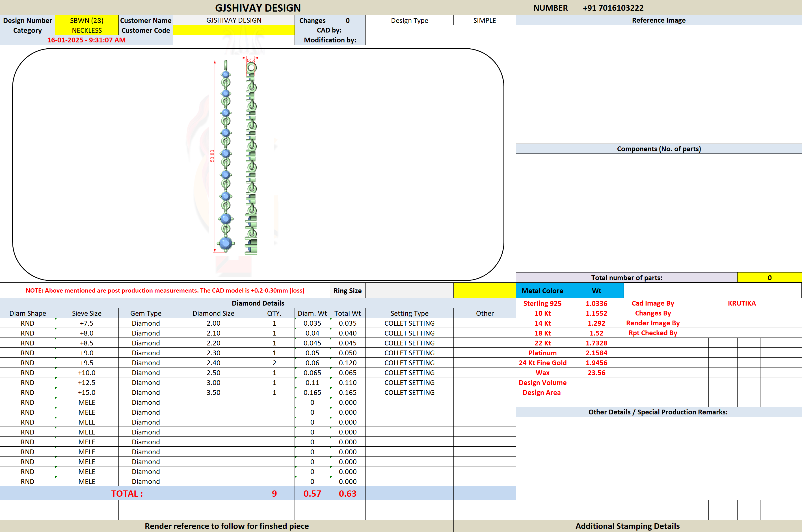Select the Platinum weight 2.1584 cell
The image size is (802, 532).
[596, 353]
